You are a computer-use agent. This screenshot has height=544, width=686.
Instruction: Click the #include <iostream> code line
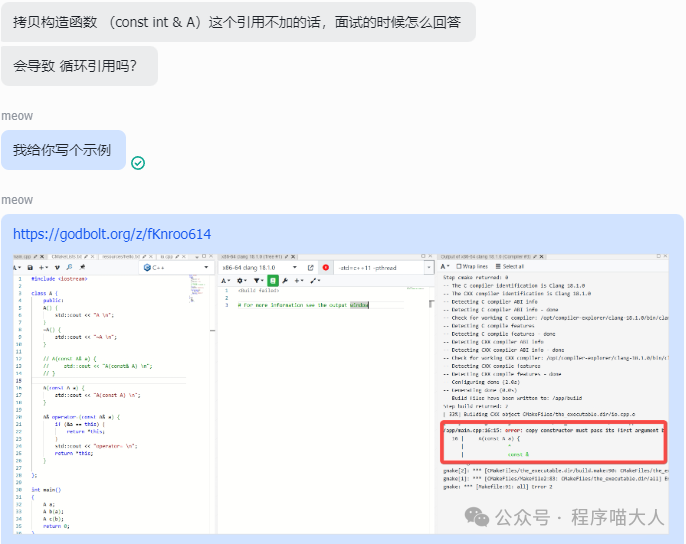pyautogui.click(x=59, y=279)
